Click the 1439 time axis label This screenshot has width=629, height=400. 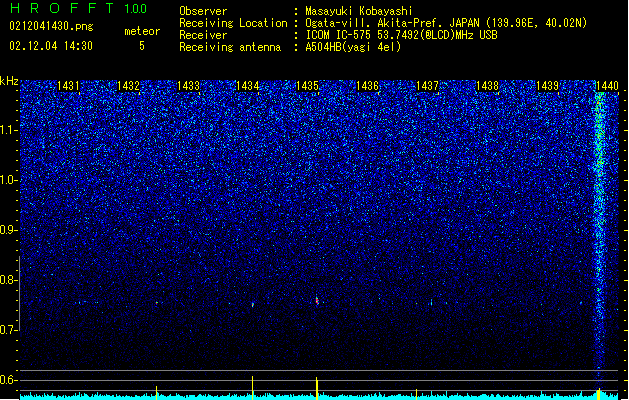[547, 86]
